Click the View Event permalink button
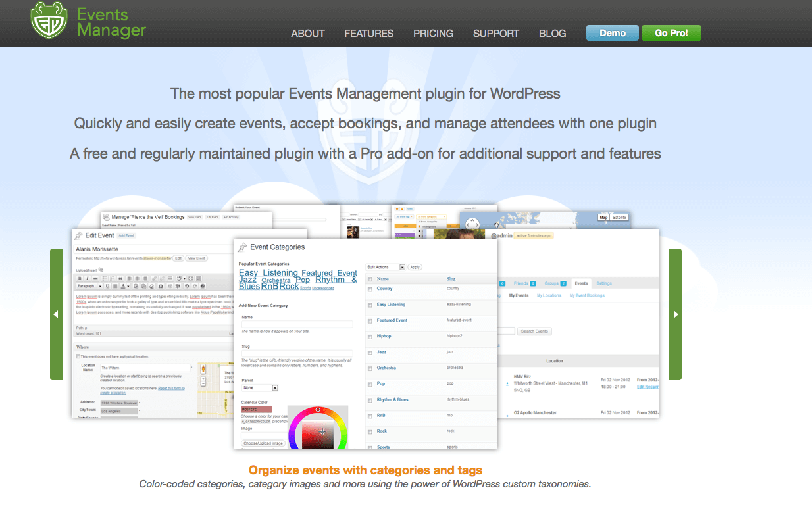 coord(196,258)
